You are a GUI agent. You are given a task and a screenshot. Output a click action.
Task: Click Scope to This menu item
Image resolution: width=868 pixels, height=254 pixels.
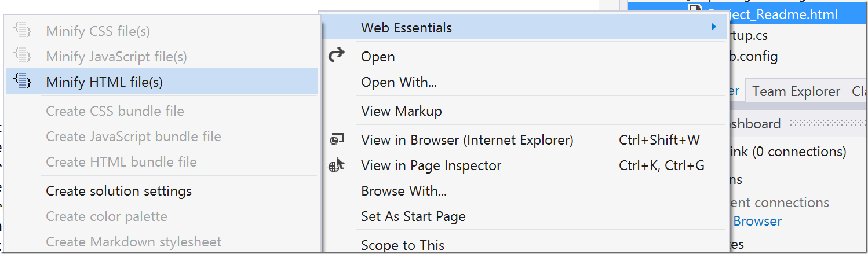(402, 245)
